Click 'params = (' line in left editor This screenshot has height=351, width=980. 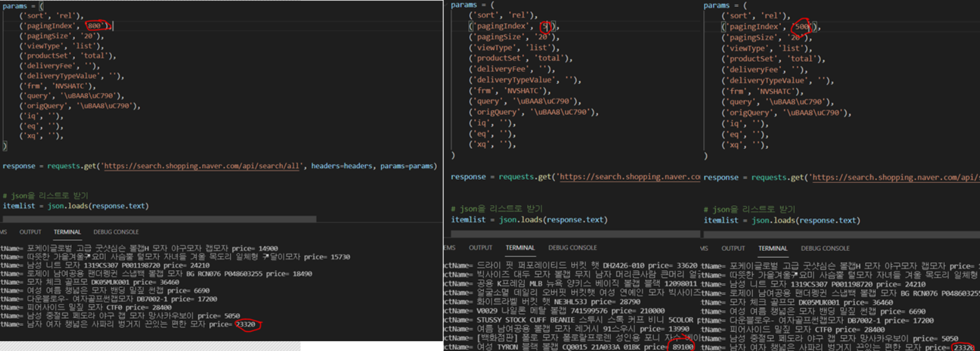(24, 6)
